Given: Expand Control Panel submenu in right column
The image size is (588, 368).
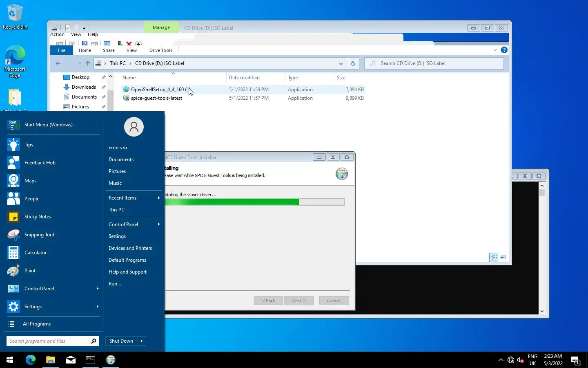Looking at the screenshot, I should (159, 224).
